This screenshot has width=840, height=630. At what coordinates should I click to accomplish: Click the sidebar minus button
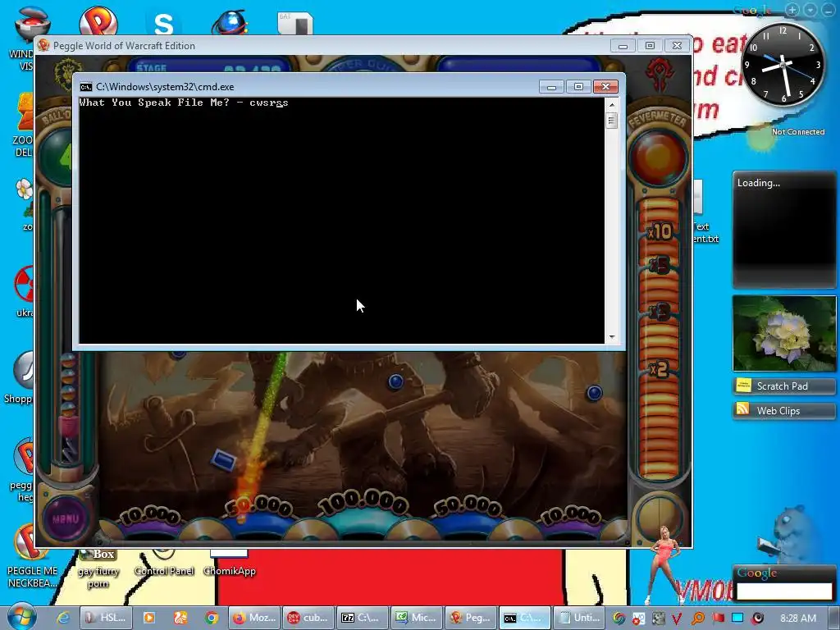pyautogui.click(x=829, y=10)
